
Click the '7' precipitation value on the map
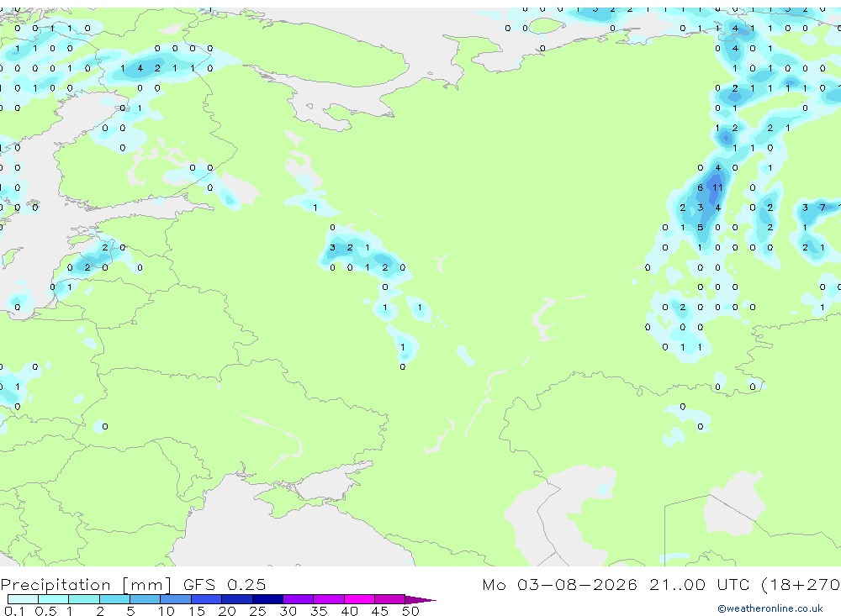[x=822, y=208]
